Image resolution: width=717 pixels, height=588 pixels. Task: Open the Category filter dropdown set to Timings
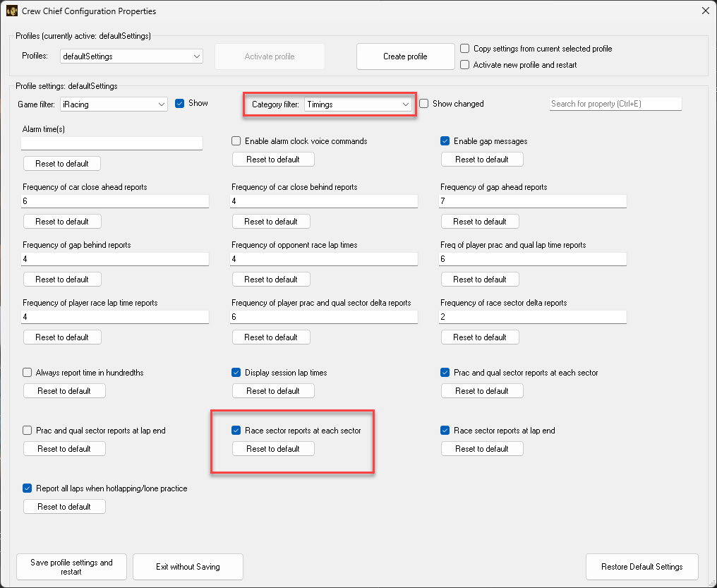pyautogui.click(x=358, y=104)
